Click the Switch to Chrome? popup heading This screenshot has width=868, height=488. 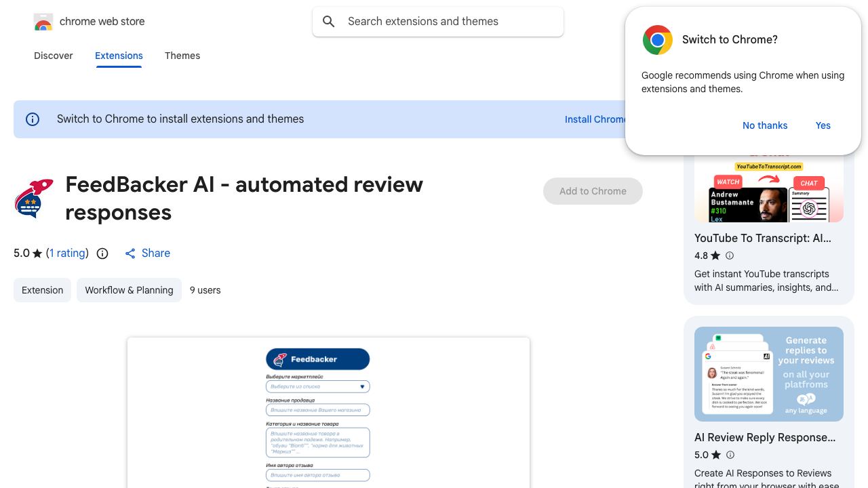click(730, 40)
